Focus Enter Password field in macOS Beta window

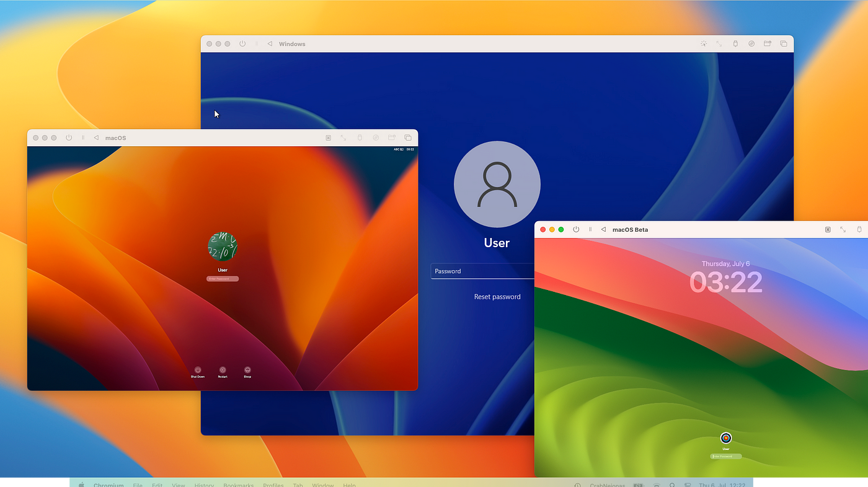726,456
